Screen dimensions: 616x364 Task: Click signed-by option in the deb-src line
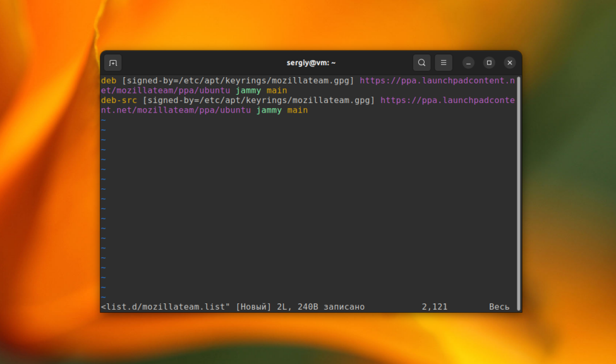[x=259, y=100]
